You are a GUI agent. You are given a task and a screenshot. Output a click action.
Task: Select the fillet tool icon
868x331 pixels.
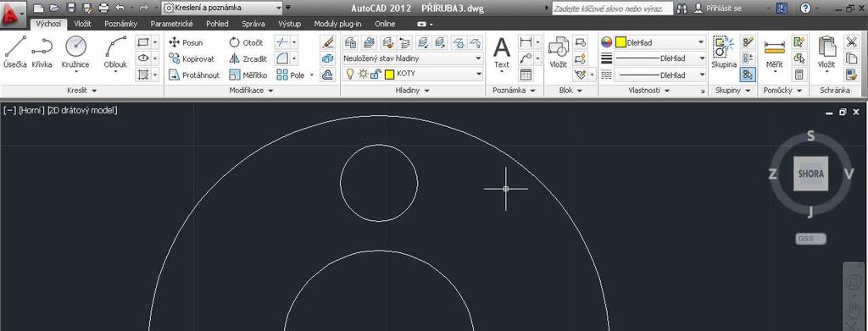click(282, 58)
